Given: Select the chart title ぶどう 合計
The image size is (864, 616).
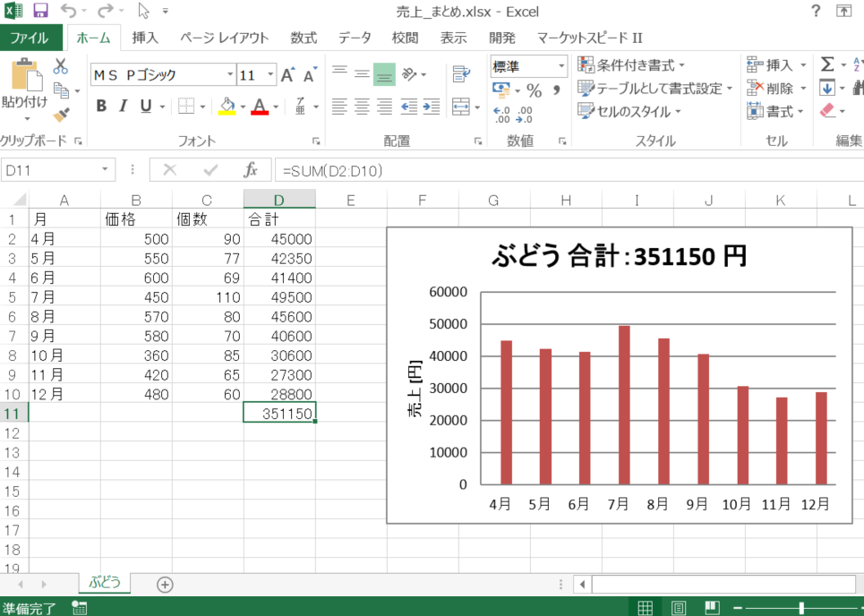Looking at the screenshot, I should [x=620, y=256].
